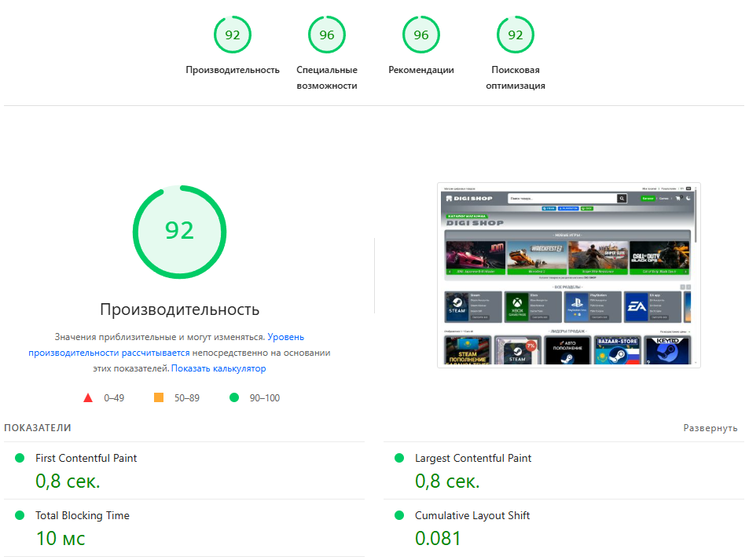Image resolution: width=749 pixels, height=560 pixels.
Task: Jump to Поисковая оптимизация category label
Action: point(516,78)
